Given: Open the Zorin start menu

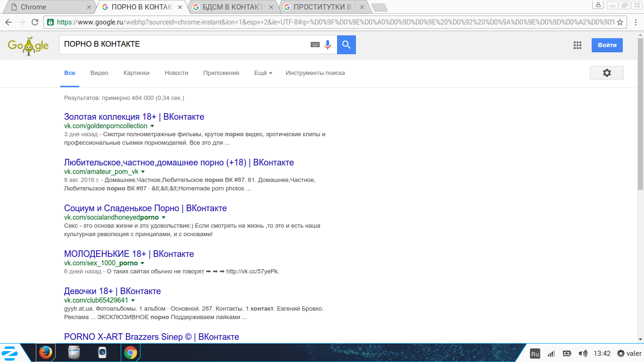Looking at the screenshot, I should coord(10,353).
